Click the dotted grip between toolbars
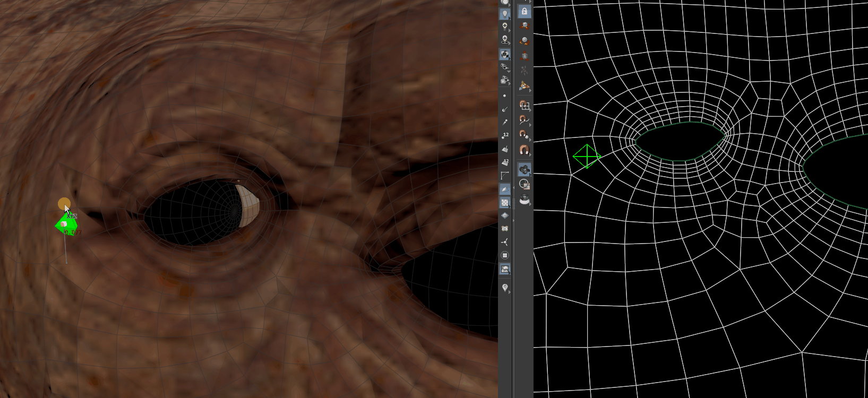The width and height of the screenshot is (868, 398). [x=513, y=205]
